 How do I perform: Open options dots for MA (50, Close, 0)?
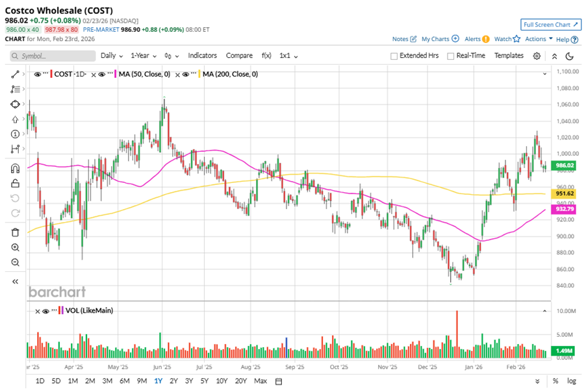[110, 73]
